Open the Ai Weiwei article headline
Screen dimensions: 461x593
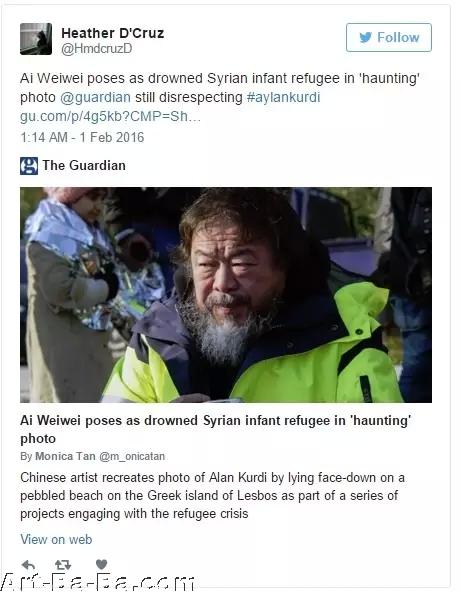216,429
